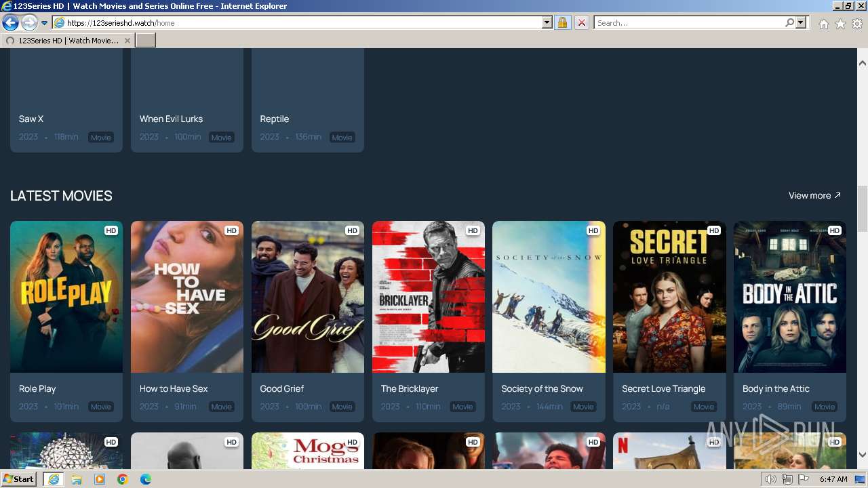Open the File Explorer taskbar icon
Image resolution: width=868 pixels, height=488 pixels.
pyautogui.click(x=77, y=479)
